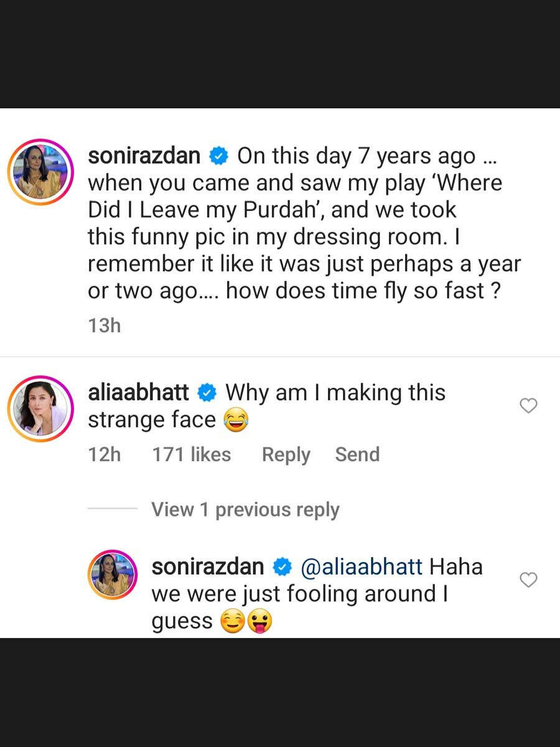Expand View 1 previous reply
Viewport: 560px width, 747px height.
[x=245, y=510]
